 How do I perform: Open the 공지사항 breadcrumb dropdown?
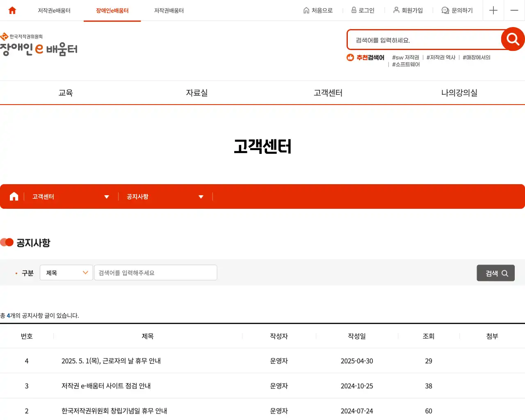(x=201, y=196)
